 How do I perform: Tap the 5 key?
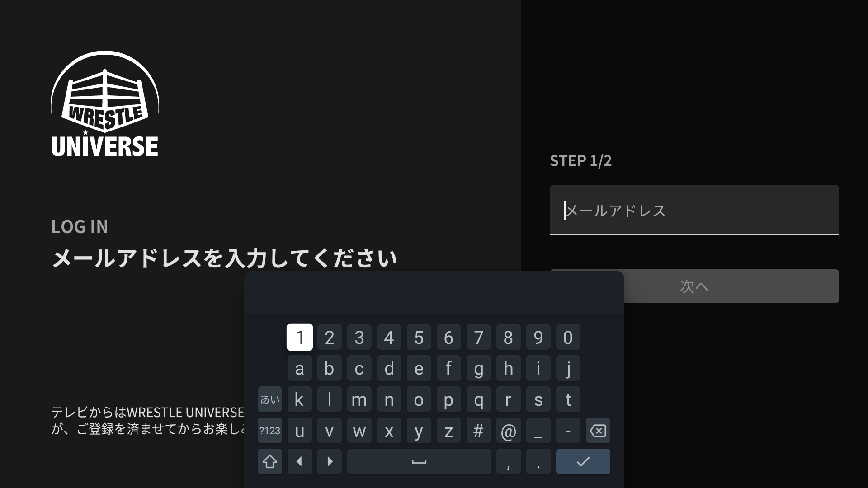[x=419, y=337]
